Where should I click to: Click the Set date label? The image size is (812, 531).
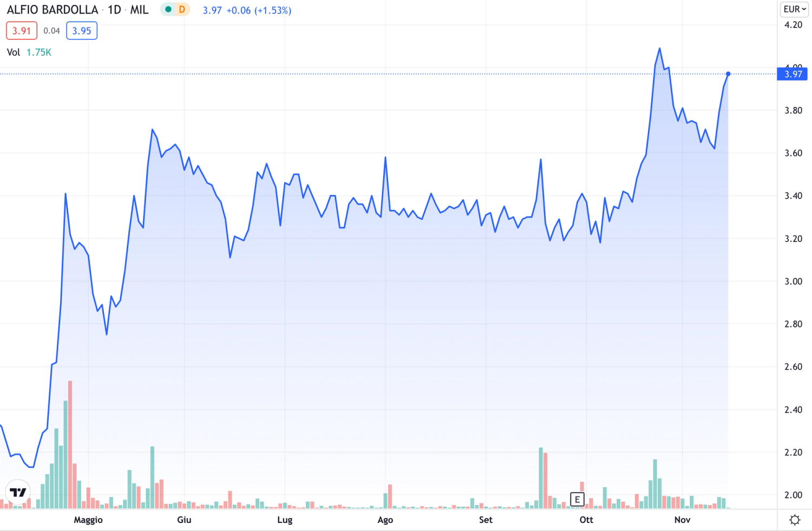click(486, 520)
